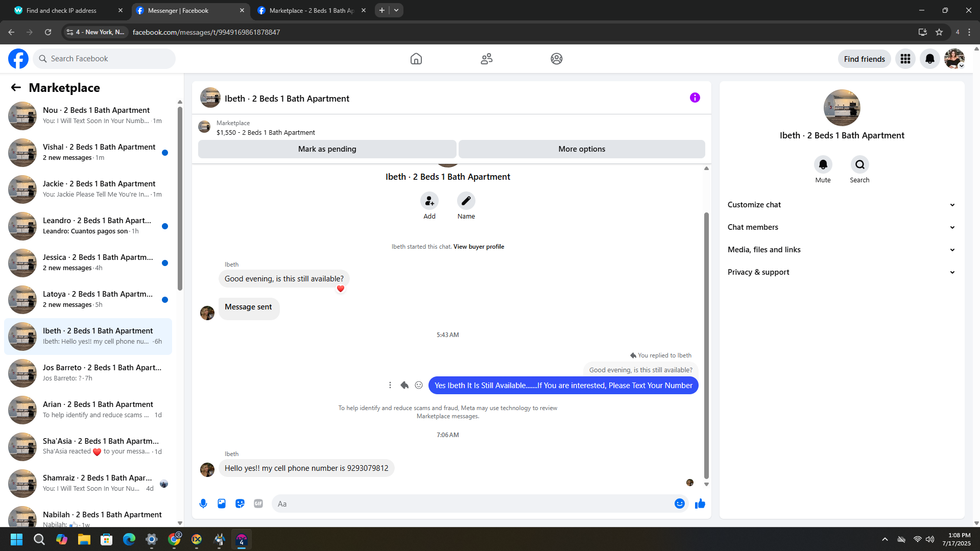Viewport: 980px width, 551px height.
Task: Send a thumbs-up like
Action: click(700, 504)
